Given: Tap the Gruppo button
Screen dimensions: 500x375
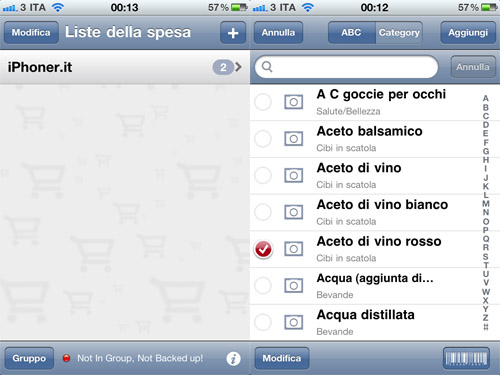Looking at the screenshot, I should (x=29, y=358).
